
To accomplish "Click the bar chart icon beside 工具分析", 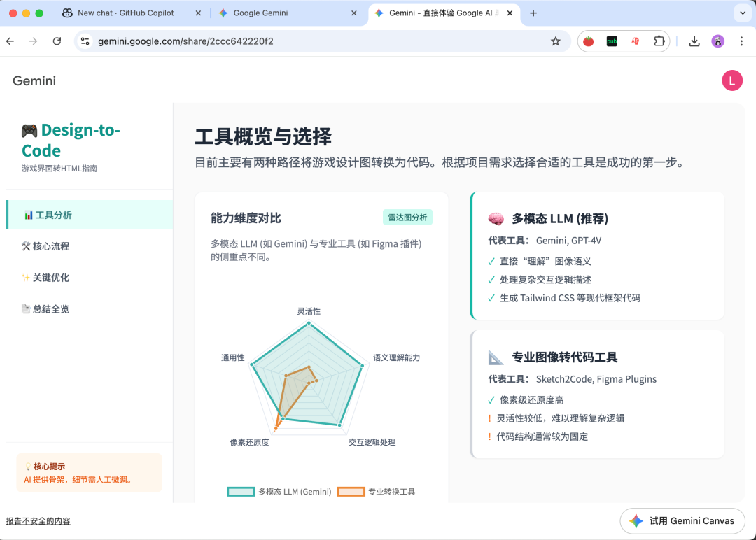I will [x=29, y=215].
